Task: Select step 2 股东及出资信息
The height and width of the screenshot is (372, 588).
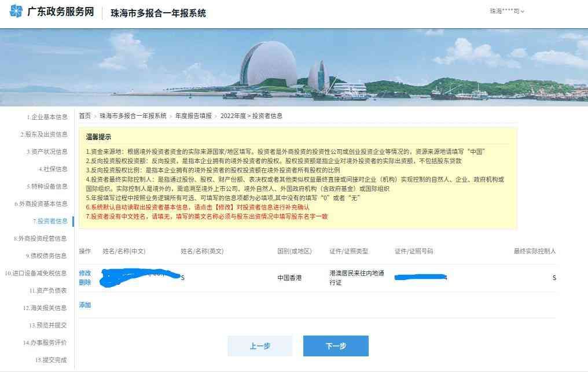Action: 44,134
